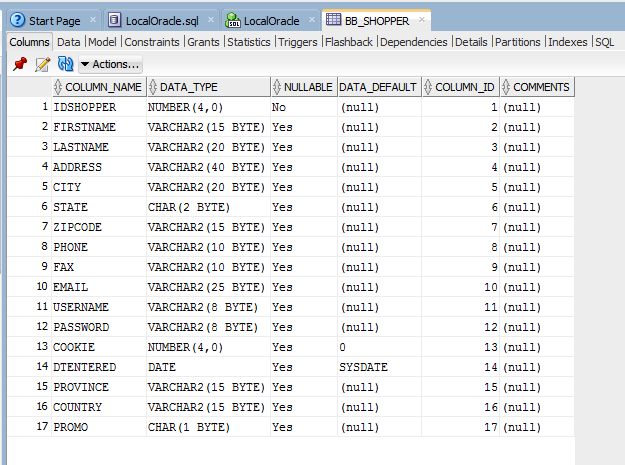Switch to the Data sub-tab
The height and width of the screenshot is (465, 625).
click(x=68, y=42)
